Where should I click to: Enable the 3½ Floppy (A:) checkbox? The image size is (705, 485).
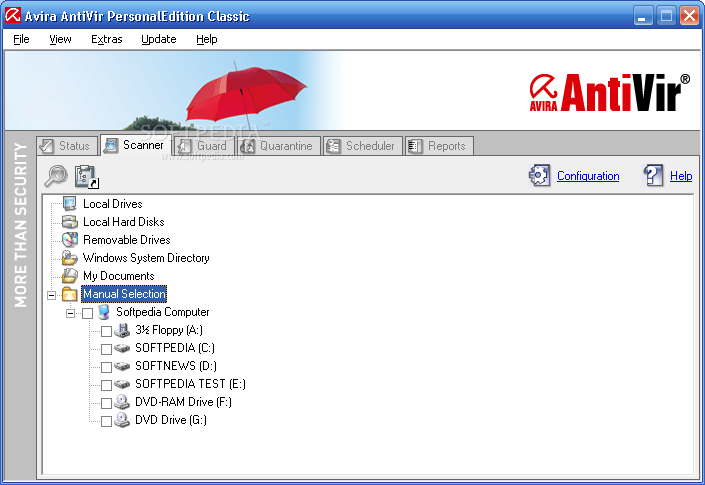(x=106, y=330)
